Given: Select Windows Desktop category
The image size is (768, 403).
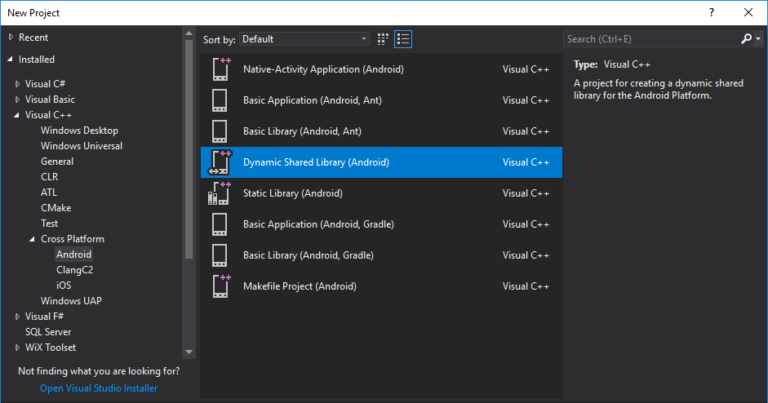Looking at the screenshot, I should [x=79, y=130].
